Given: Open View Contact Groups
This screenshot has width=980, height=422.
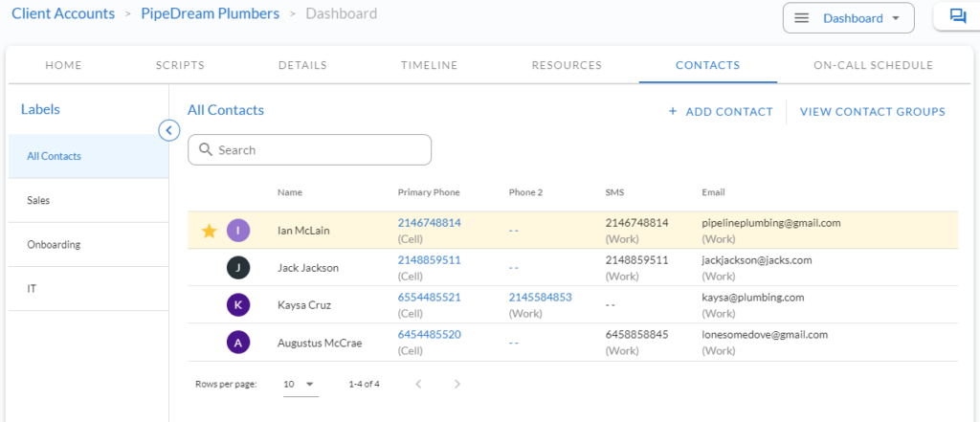Looking at the screenshot, I should (873, 112).
